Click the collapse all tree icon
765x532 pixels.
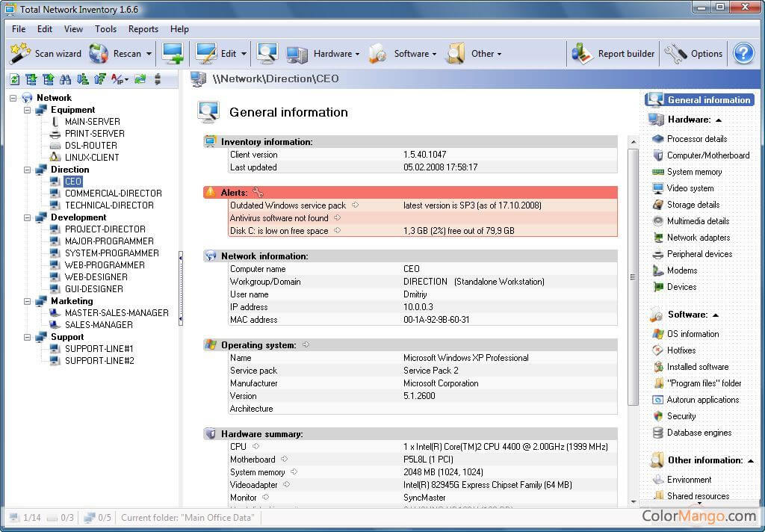coord(49,79)
